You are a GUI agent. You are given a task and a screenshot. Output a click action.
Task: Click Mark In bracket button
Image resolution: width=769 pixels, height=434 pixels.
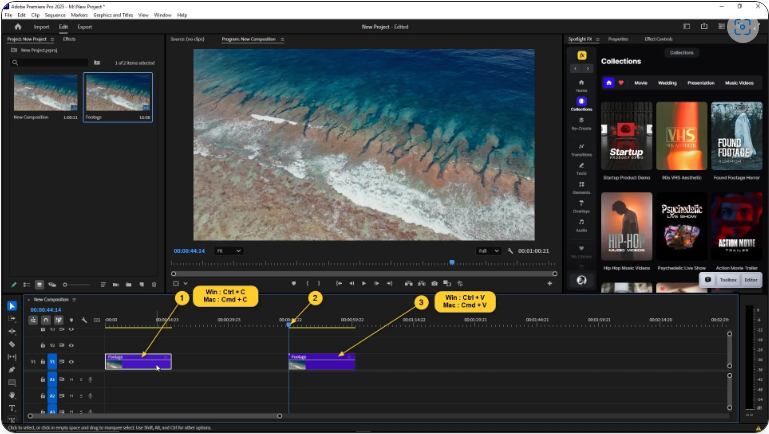[x=308, y=283]
